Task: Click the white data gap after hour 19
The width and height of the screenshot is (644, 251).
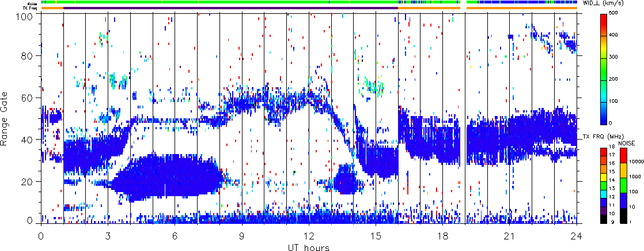Action: coord(463,115)
